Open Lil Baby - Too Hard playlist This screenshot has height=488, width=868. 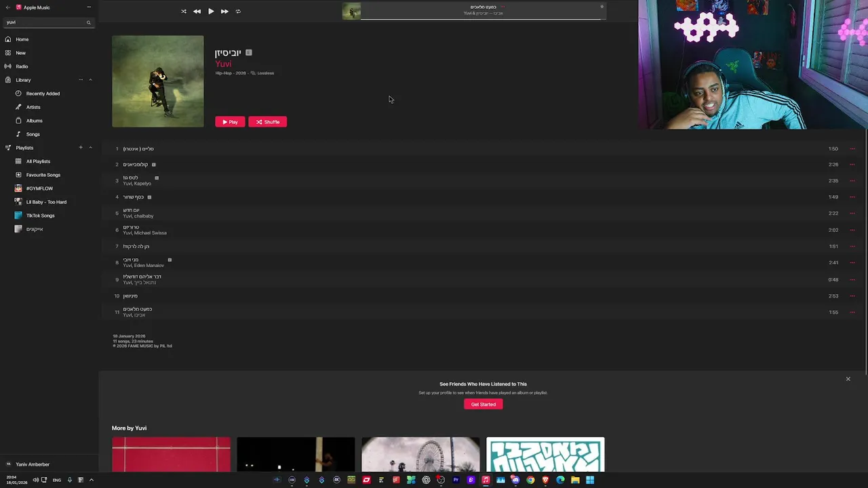(x=47, y=202)
